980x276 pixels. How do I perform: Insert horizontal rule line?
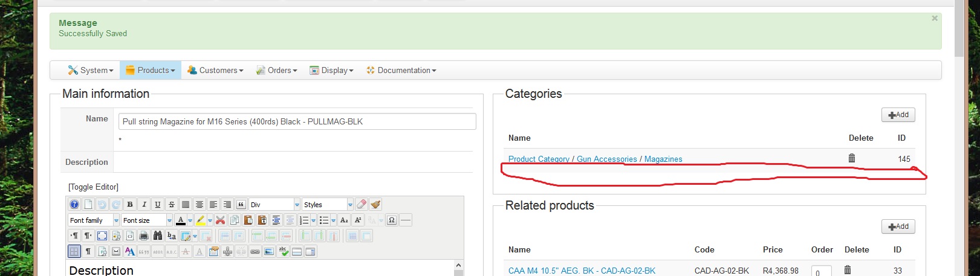pos(406,220)
